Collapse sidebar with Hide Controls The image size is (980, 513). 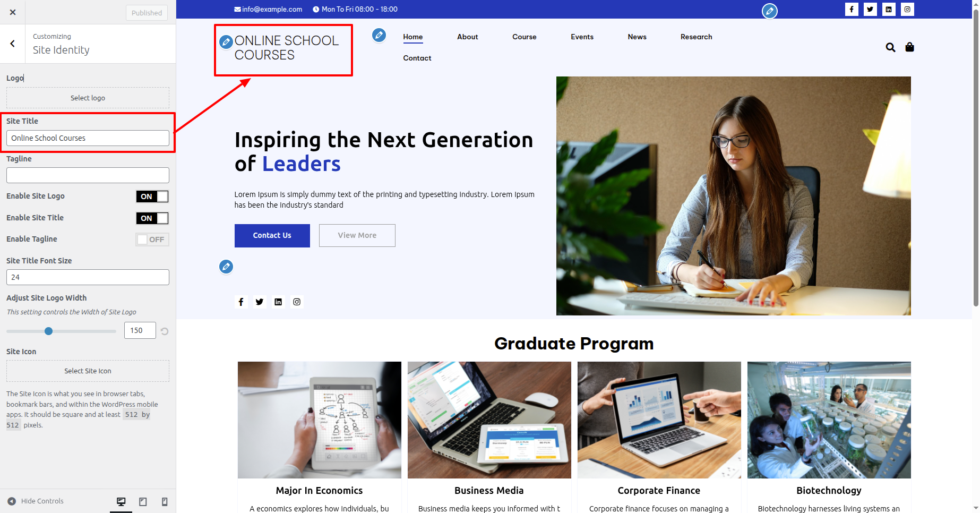36,501
